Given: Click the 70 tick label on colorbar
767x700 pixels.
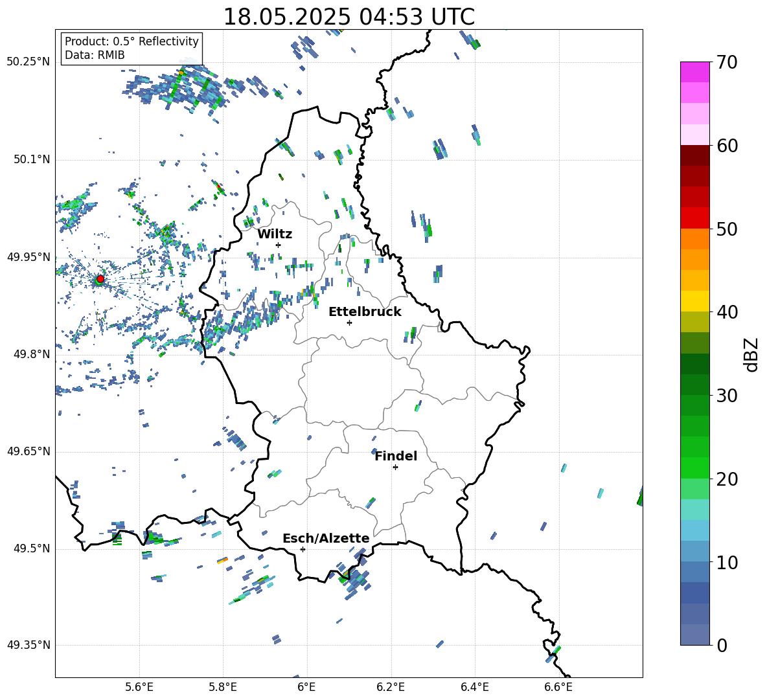Looking at the screenshot, I should (727, 63).
